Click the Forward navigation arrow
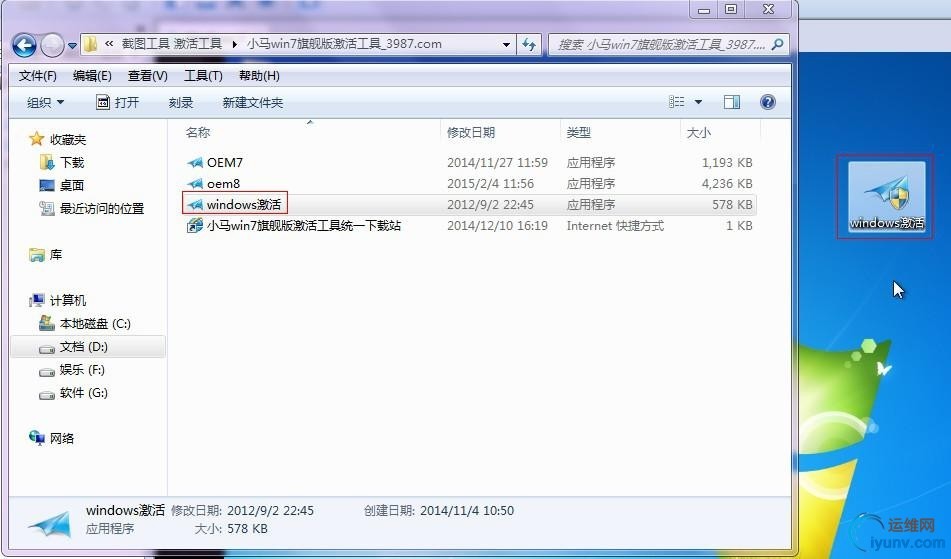Screen dimensions: 951x559 [x=52, y=45]
